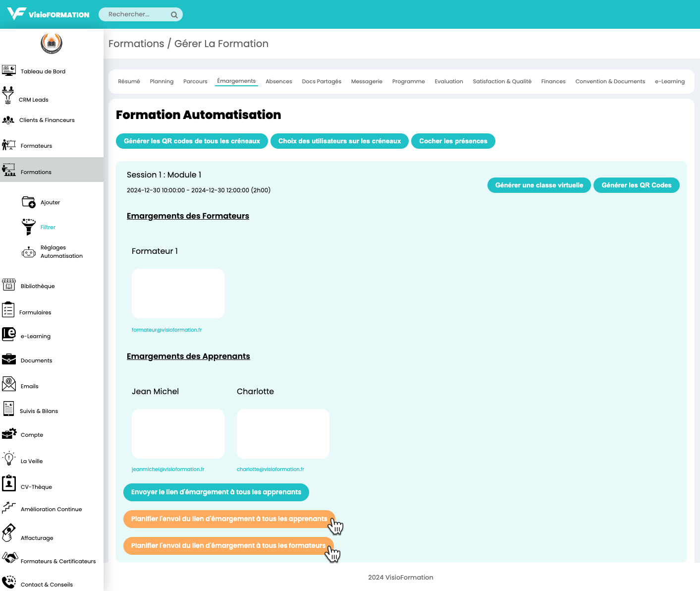Open the Finances tab
700x591 pixels.
pyautogui.click(x=553, y=81)
